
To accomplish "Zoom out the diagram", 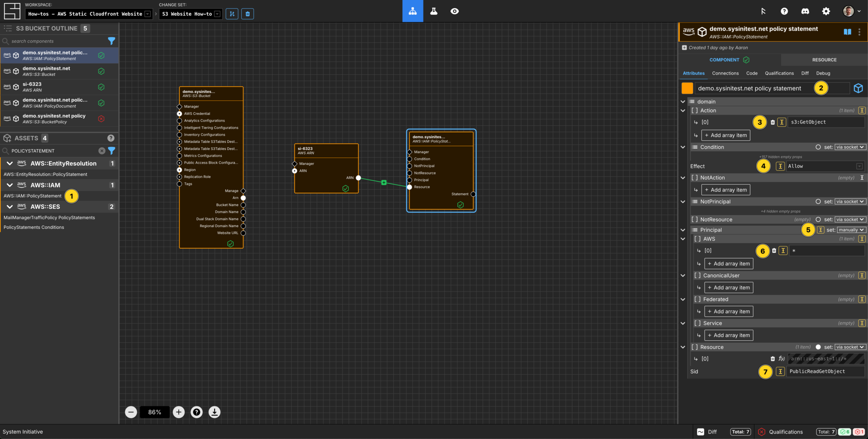I will coord(131,412).
